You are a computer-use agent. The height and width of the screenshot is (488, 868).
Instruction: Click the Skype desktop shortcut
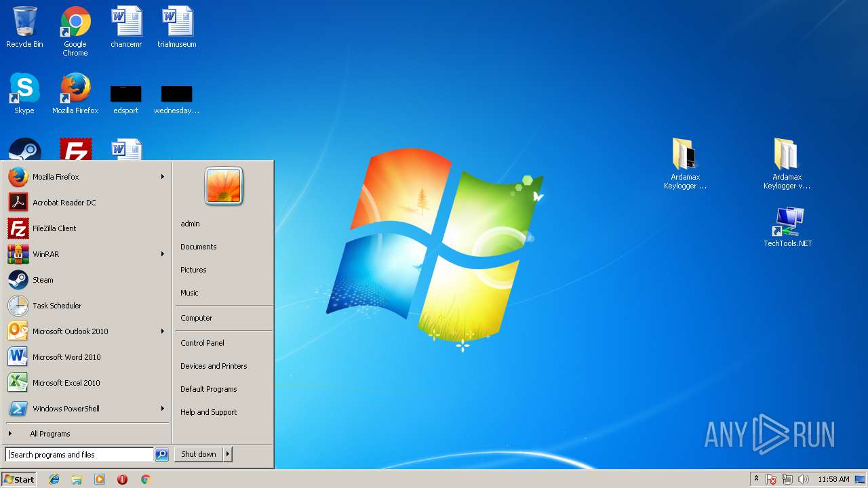[24, 94]
